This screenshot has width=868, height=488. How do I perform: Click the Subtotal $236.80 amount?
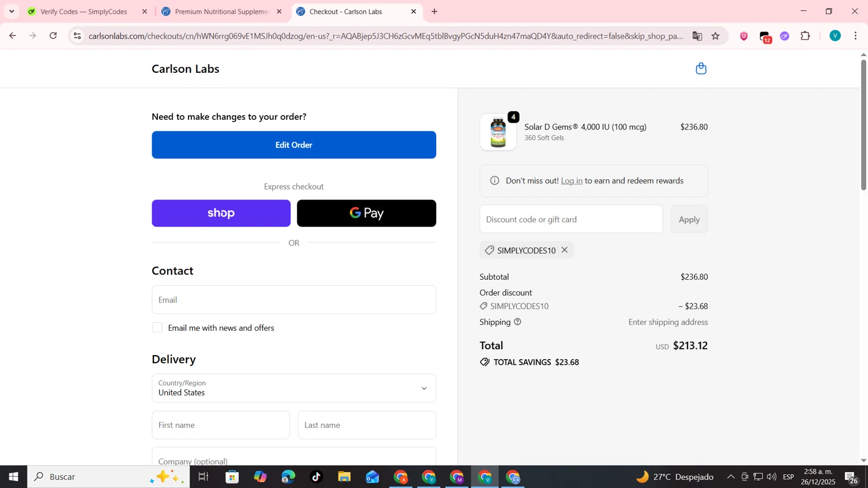click(x=694, y=277)
